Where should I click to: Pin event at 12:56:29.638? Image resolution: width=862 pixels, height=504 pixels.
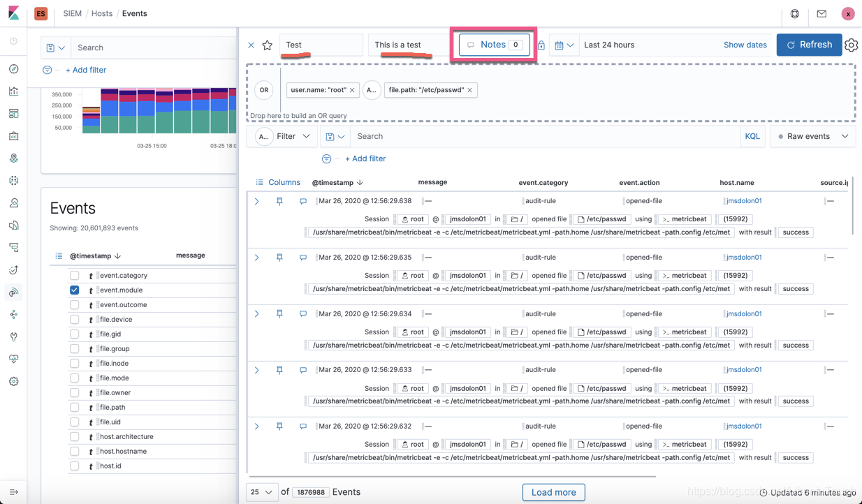[279, 201]
